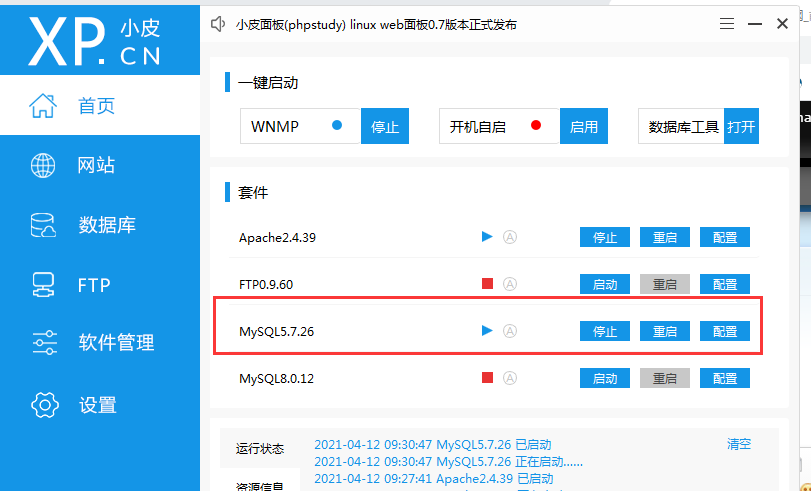Screen dimensions: 811x491
Task: Configure FTP0.9.60
Action: coord(725,284)
